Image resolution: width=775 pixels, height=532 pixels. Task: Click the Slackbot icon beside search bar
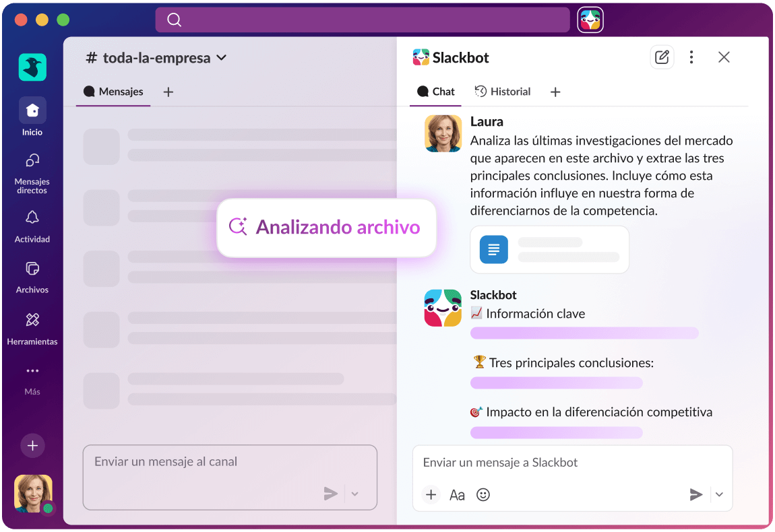point(590,20)
